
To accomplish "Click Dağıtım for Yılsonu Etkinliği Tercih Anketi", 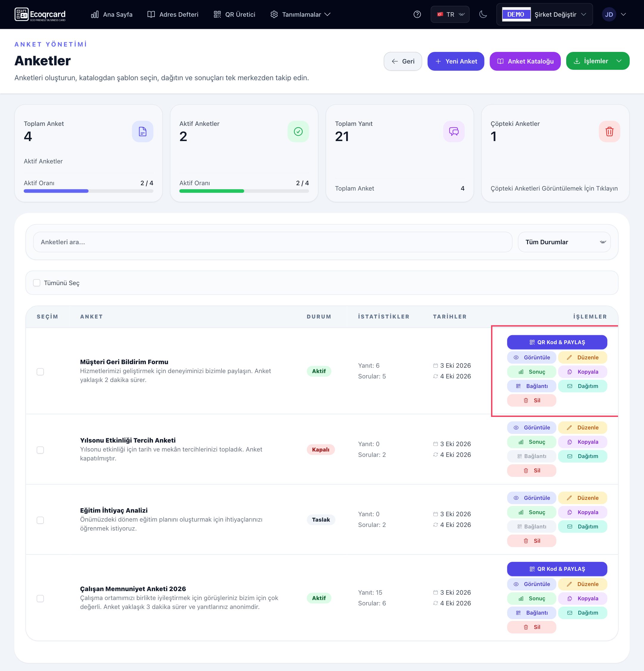I will click(582, 456).
